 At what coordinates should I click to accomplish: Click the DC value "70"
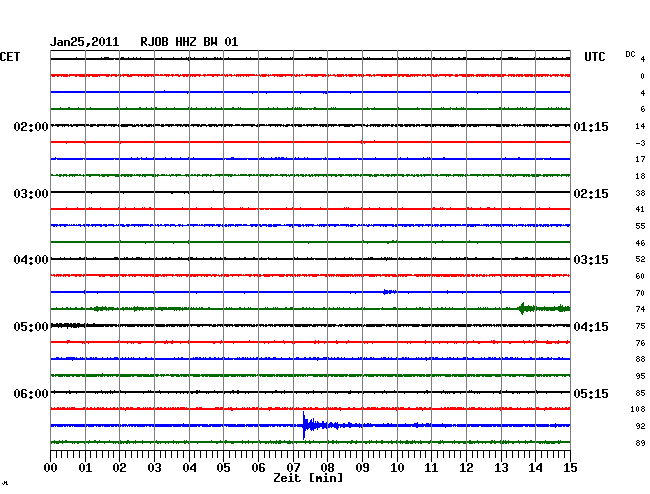coord(640,293)
